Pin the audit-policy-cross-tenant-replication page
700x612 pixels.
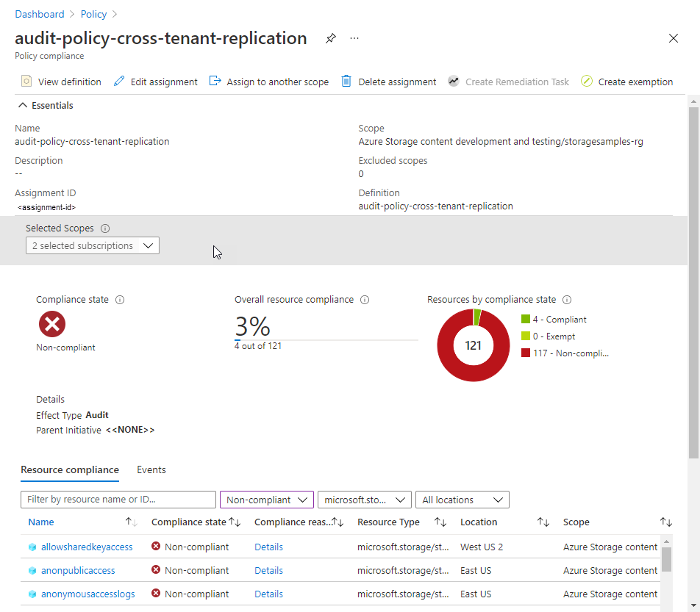coord(330,38)
